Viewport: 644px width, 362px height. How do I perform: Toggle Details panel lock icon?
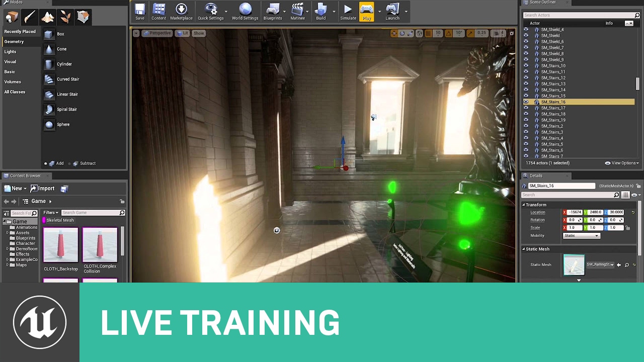pos(638,186)
